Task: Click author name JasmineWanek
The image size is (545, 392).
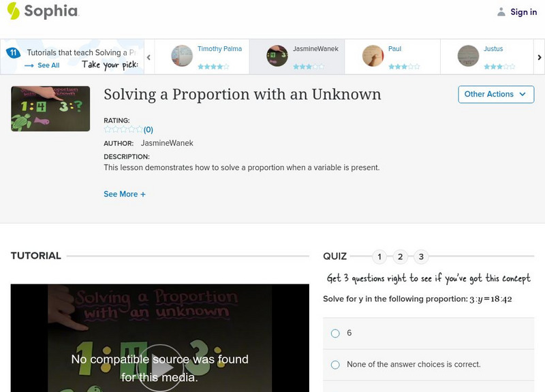Action: tap(167, 143)
